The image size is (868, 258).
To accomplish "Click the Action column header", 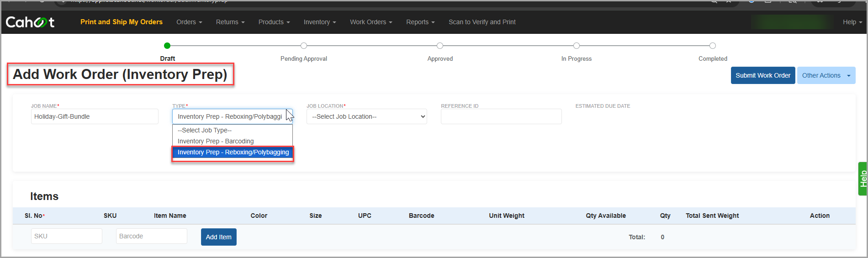I will (820, 216).
